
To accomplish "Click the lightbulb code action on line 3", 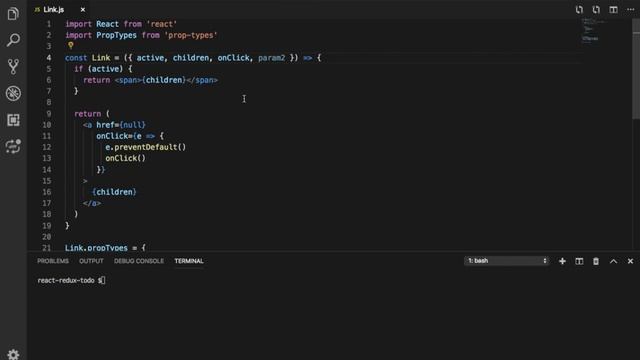I will pyautogui.click(x=71, y=45).
